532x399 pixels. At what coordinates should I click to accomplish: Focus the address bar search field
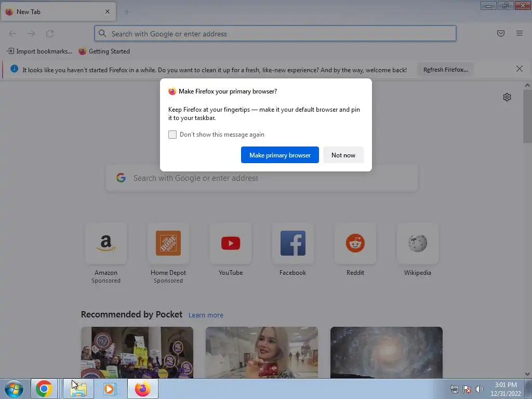(275, 34)
